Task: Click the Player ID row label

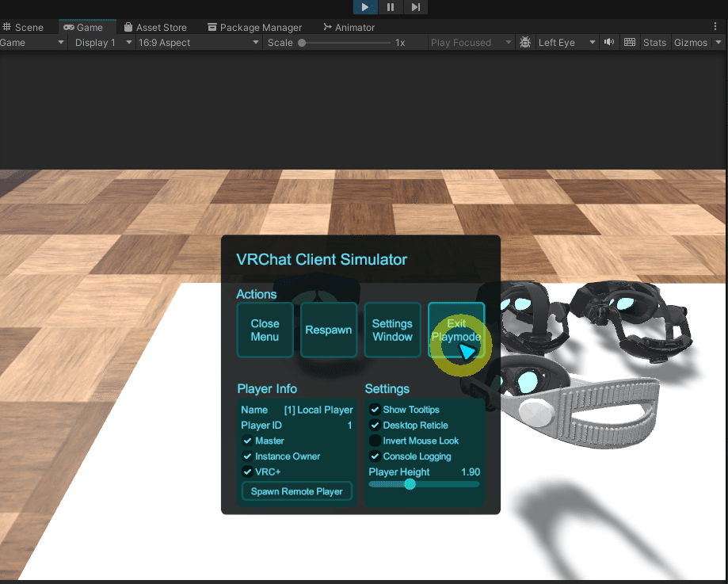Action: tap(261, 425)
